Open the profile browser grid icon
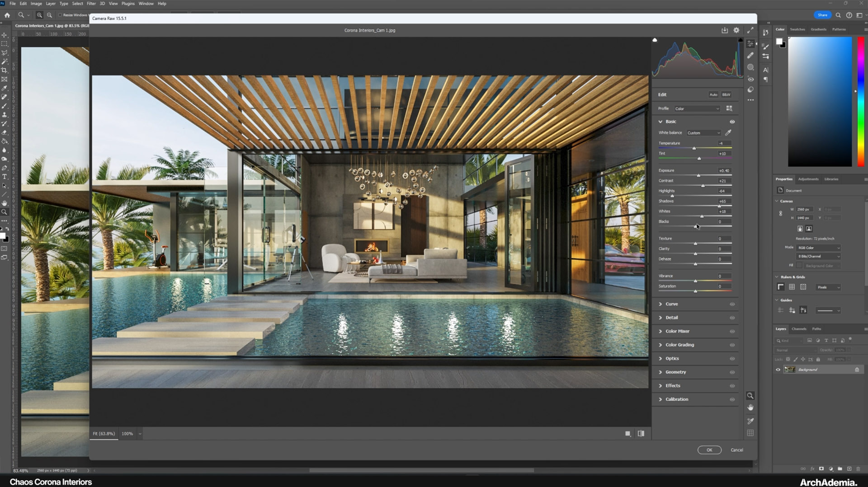Screen dimensions: 868x487 (729, 108)
